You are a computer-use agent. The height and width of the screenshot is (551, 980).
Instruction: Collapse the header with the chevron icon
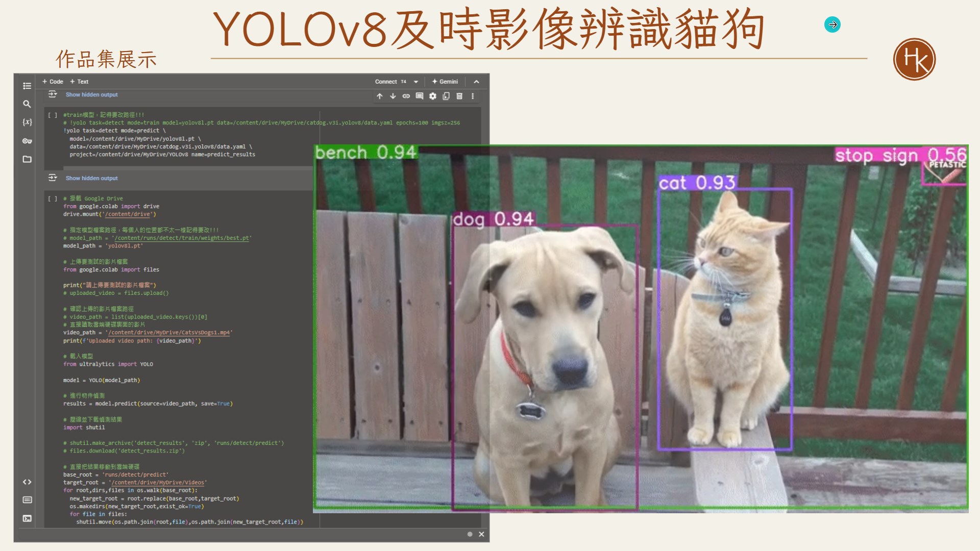[x=476, y=81]
